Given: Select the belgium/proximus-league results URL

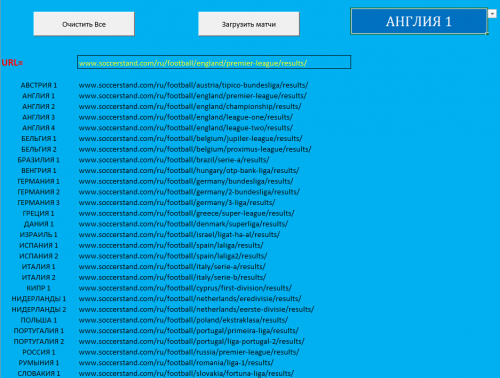Looking at the screenshot, I should [195, 149].
